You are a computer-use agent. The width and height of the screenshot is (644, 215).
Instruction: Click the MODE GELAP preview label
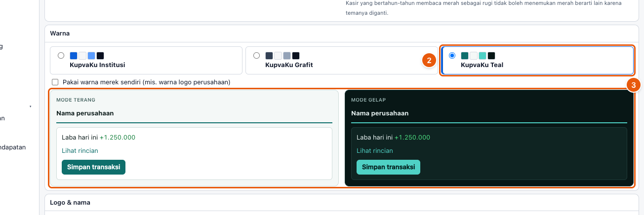point(368,100)
